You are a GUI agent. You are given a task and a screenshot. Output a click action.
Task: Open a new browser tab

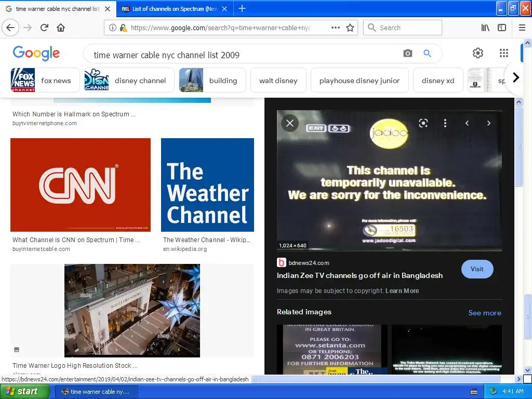tap(242, 8)
